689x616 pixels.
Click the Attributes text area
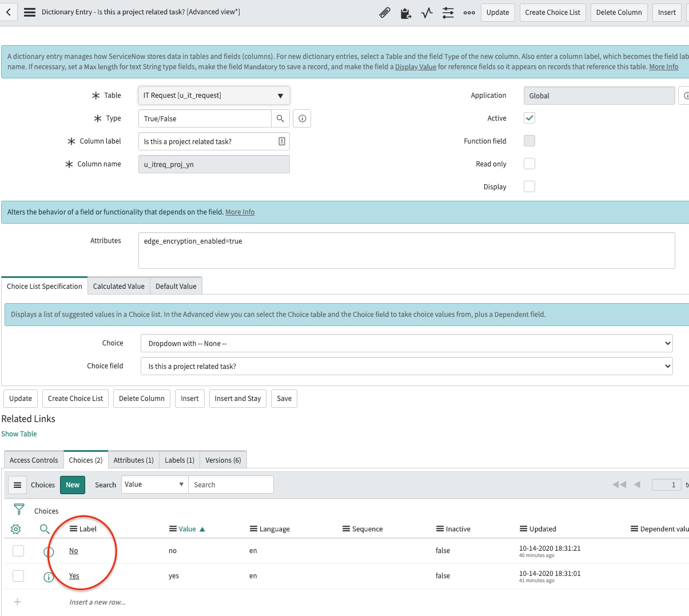407,250
